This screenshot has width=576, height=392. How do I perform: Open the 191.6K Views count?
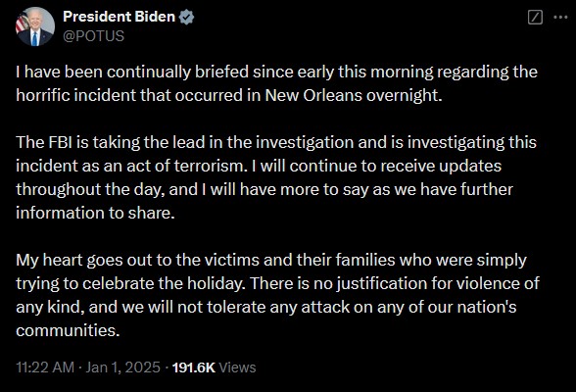coord(214,367)
